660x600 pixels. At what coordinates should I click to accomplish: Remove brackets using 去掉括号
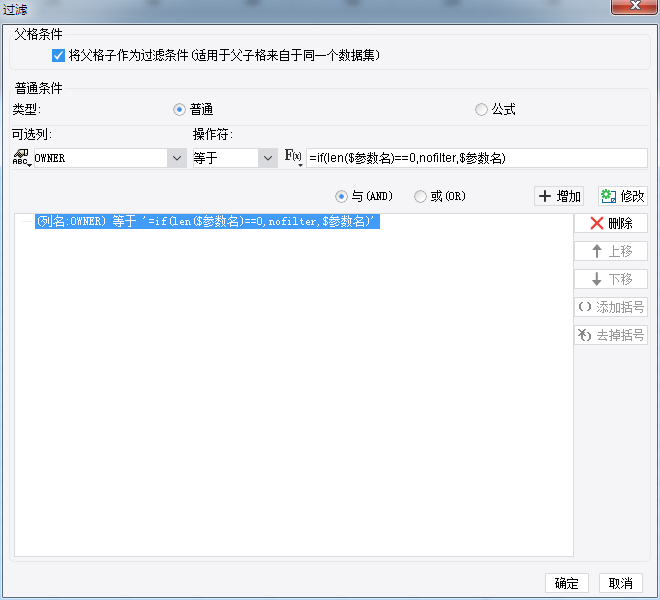tap(611, 335)
